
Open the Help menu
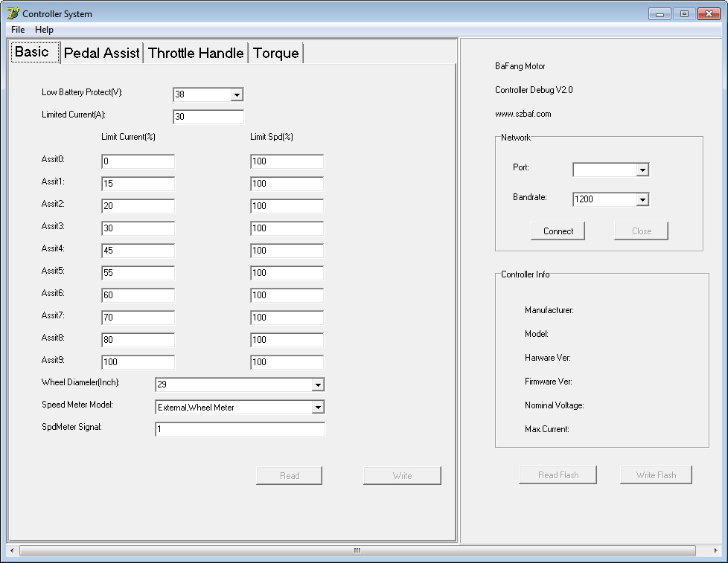[x=45, y=30]
